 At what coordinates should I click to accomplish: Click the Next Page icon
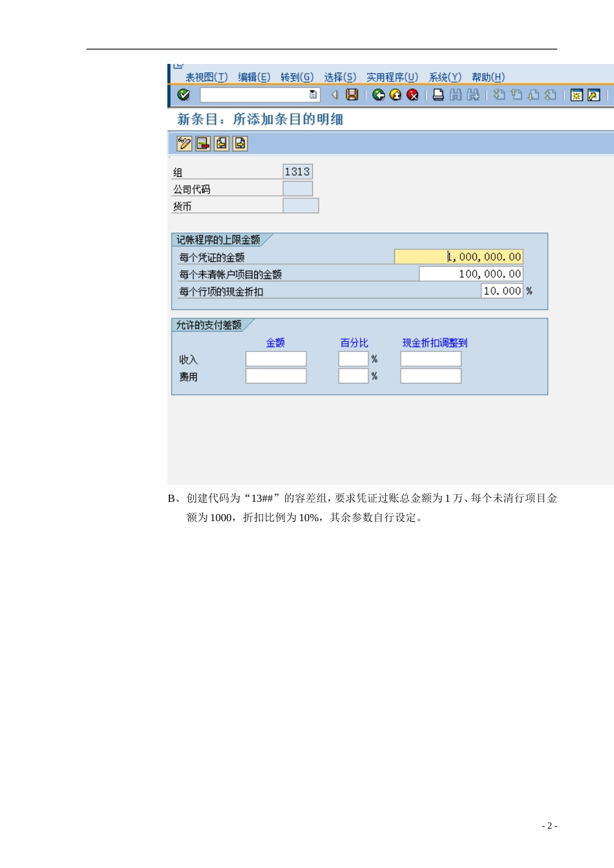tap(533, 95)
